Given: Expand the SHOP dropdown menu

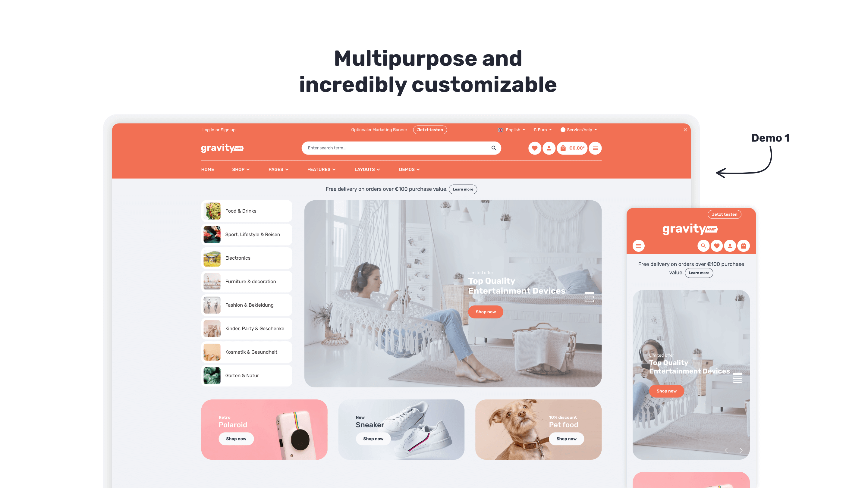Looking at the screenshot, I should pos(240,169).
